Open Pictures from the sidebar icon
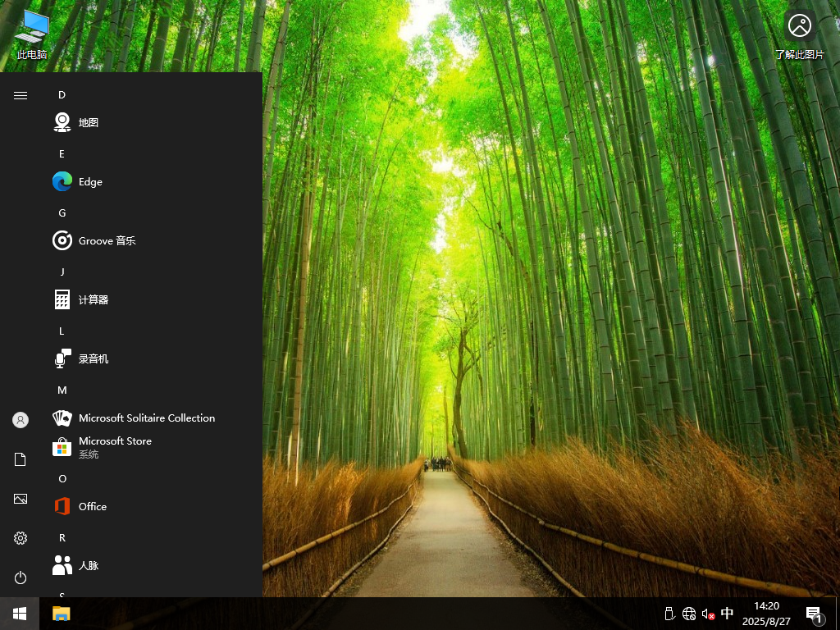Image resolution: width=840 pixels, height=630 pixels. (20, 499)
